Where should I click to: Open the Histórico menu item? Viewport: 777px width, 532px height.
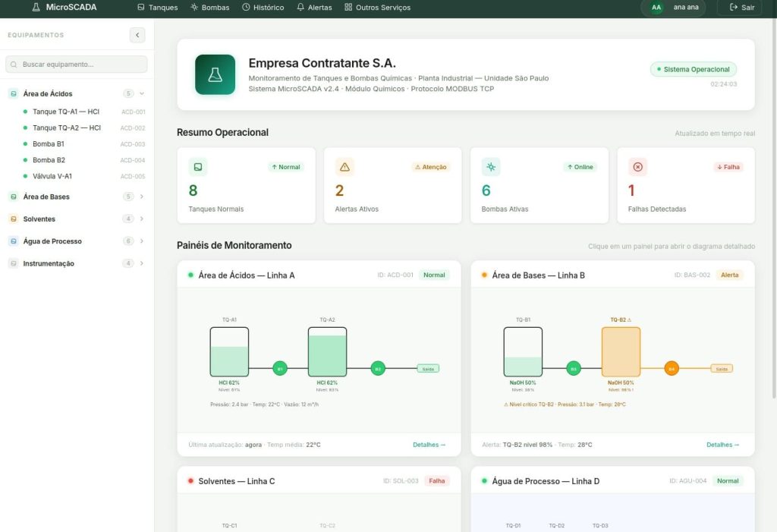click(x=263, y=8)
